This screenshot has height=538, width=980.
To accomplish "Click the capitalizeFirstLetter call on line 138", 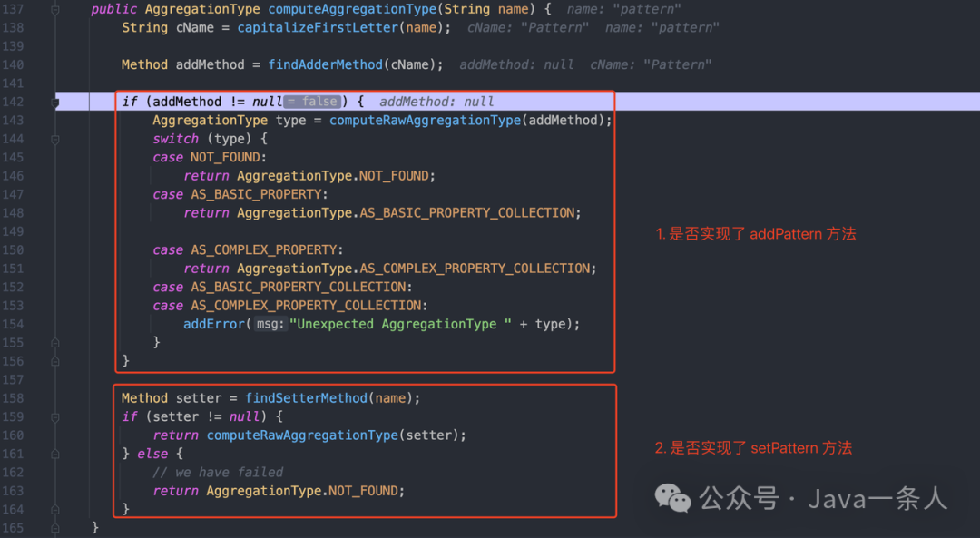I will [x=318, y=27].
